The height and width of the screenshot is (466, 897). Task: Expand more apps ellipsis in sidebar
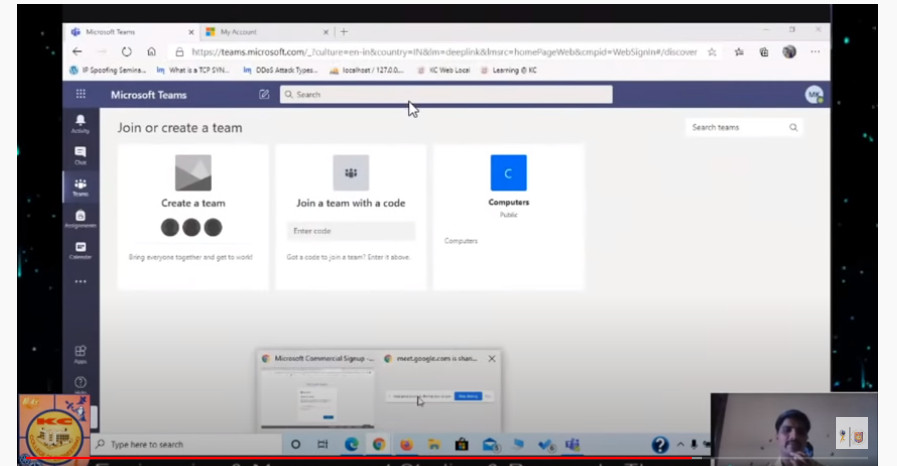pos(80,281)
